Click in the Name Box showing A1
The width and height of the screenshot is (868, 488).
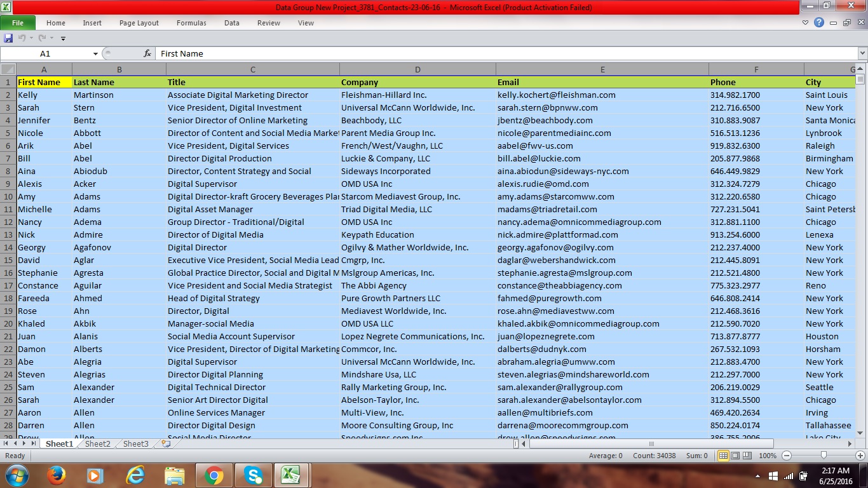[x=46, y=54]
